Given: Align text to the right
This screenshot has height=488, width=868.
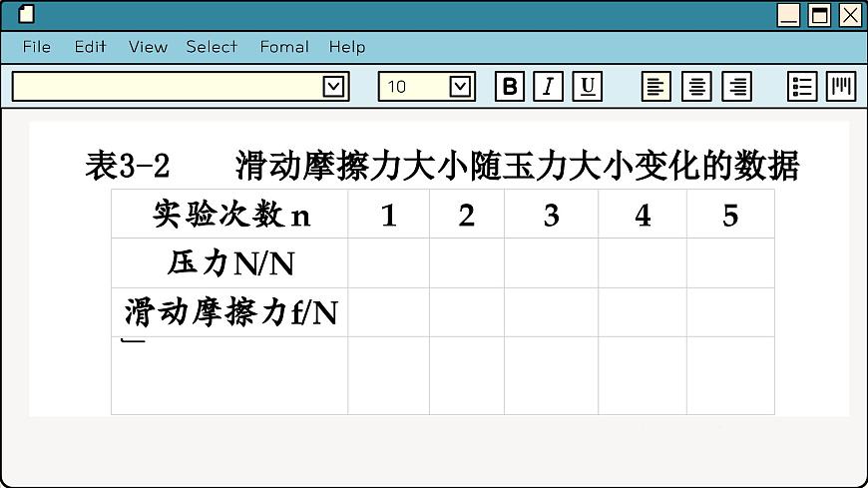Looking at the screenshot, I should (737, 87).
